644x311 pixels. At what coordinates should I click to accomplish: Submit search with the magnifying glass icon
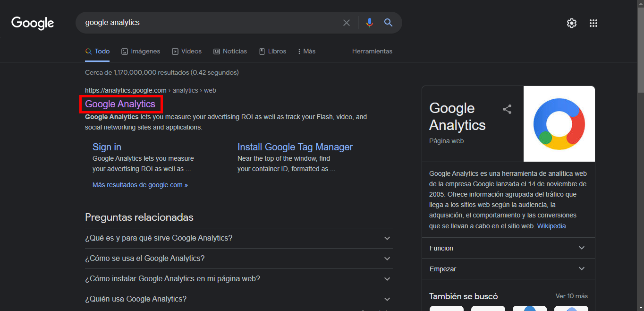point(388,23)
